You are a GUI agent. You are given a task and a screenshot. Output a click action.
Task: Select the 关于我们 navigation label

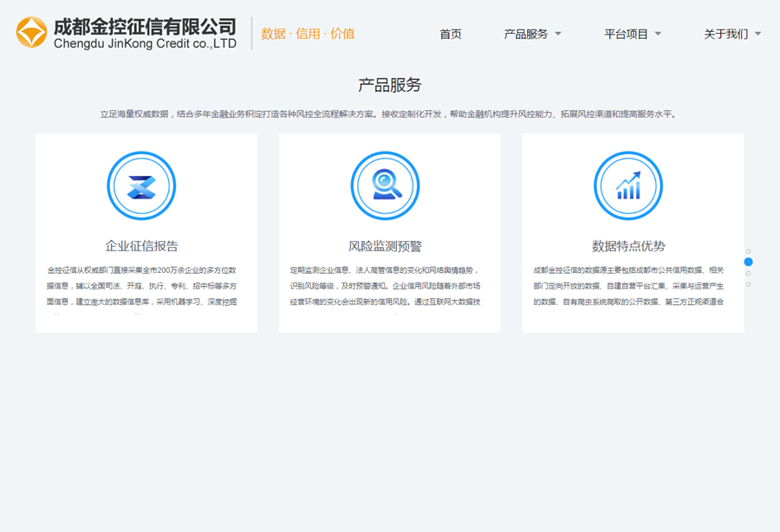tap(725, 35)
